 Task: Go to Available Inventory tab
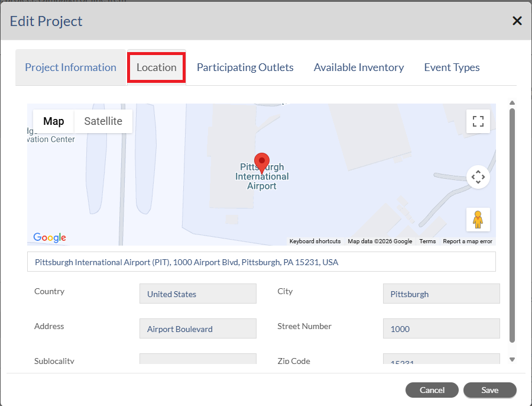tap(359, 67)
